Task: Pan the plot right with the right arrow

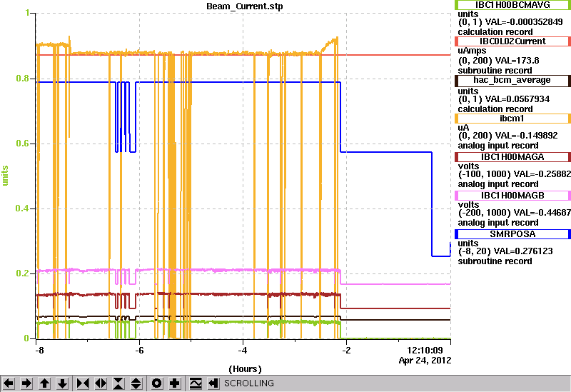Action: coord(26,383)
